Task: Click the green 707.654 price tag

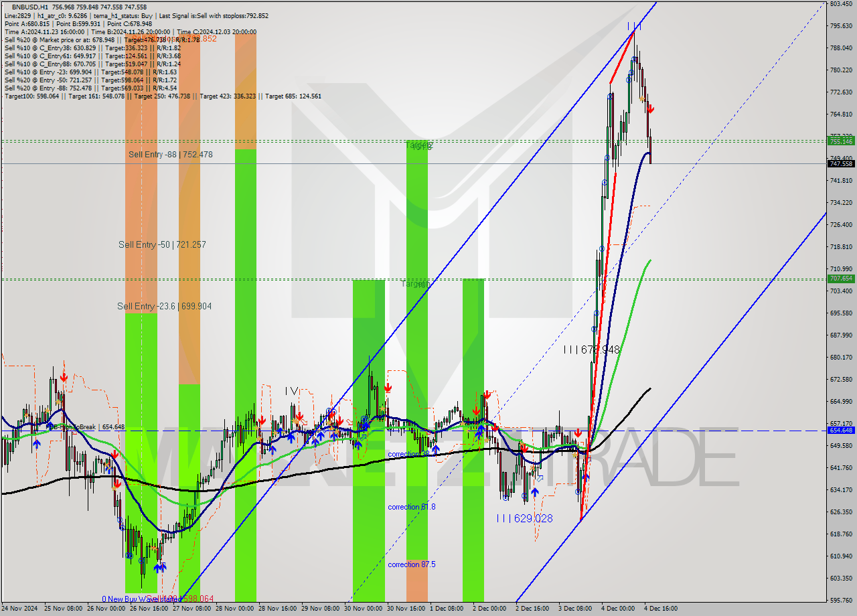Action: tap(842, 279)
